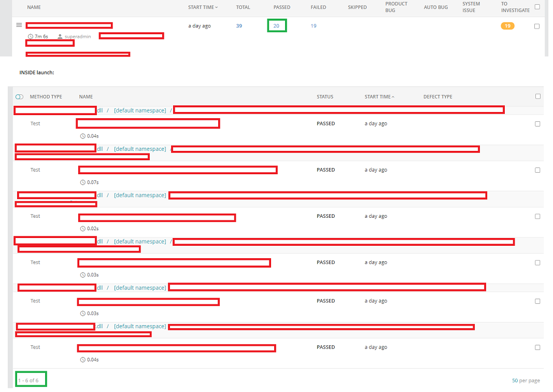
Task: Sort test items by START TIME ascending
Action: pos(379,96)
